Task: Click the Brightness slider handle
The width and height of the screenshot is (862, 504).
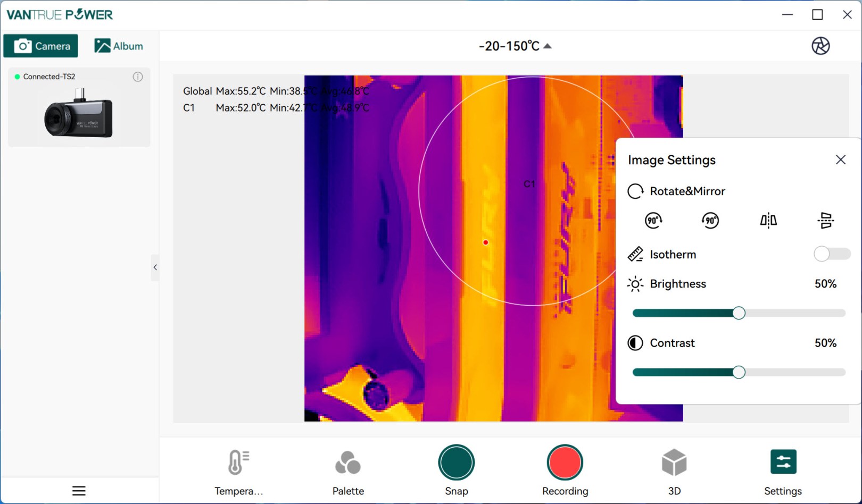Action: point(739,313)
